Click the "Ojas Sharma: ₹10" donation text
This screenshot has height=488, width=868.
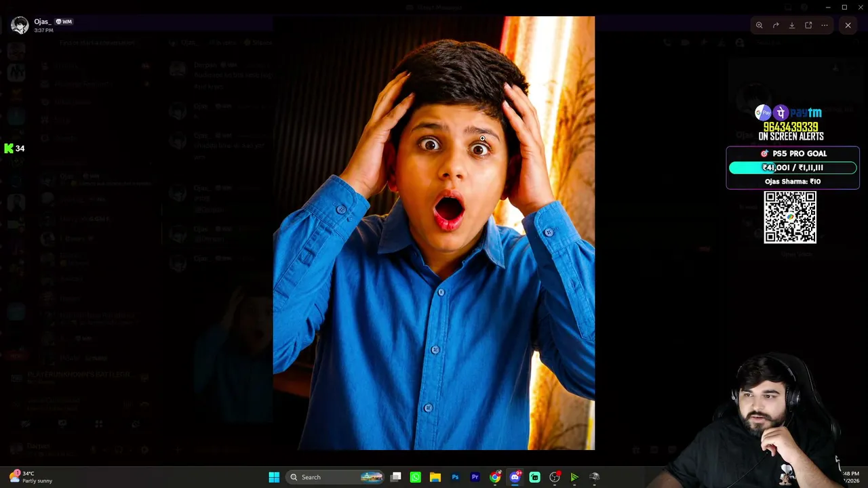[x=793, y=182]
